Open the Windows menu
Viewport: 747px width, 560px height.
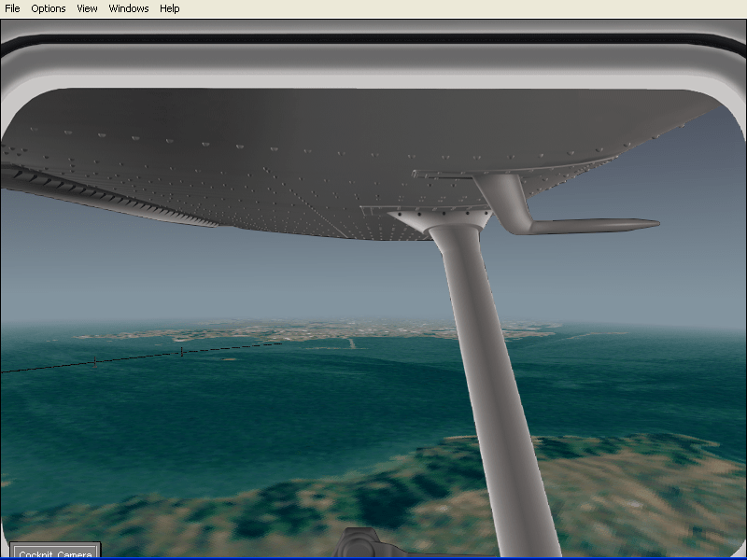coord(129,8)
